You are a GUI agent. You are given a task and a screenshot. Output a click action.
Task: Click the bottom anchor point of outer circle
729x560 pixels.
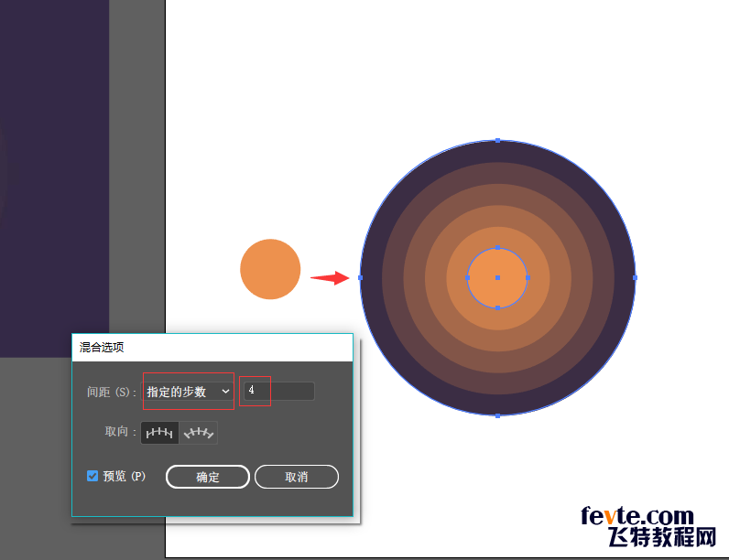(x=497, y=415)
